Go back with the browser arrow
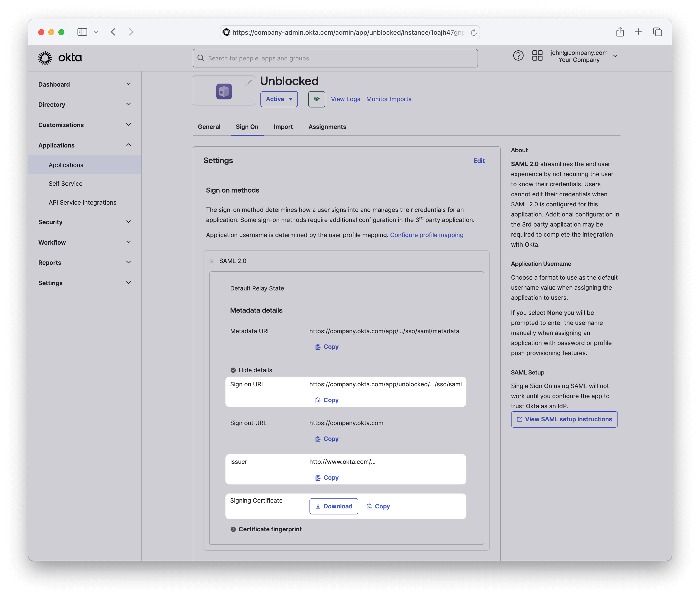The height and width of the screenshot is (598, 700). click(x=113, y=32)
